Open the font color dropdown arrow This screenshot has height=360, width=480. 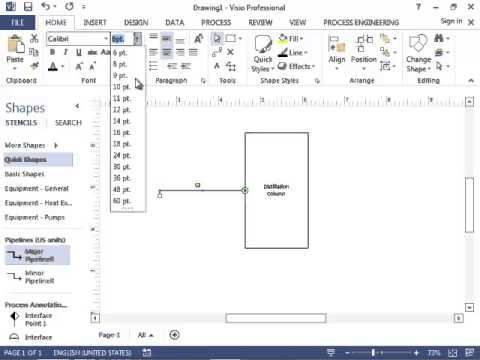(62, 67)
